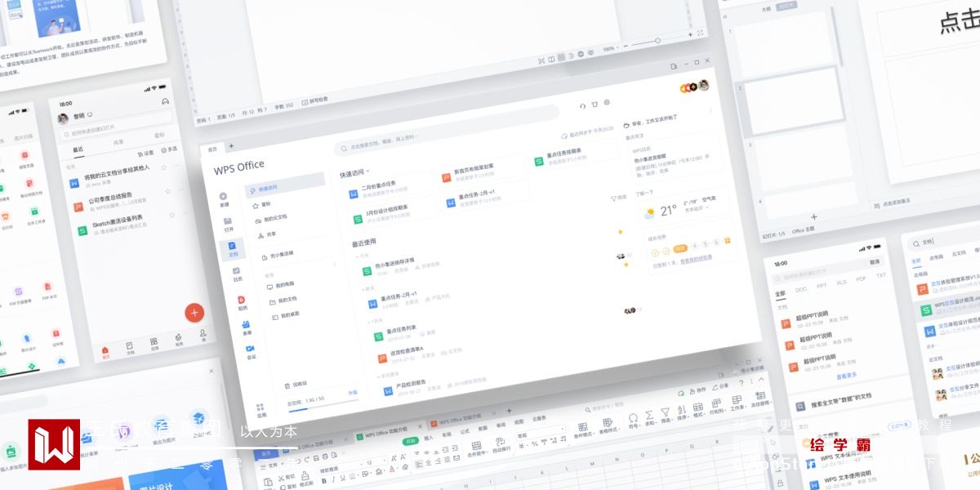Star the 将我的云文档分享给其他人 file on the phone

point(164,167)
